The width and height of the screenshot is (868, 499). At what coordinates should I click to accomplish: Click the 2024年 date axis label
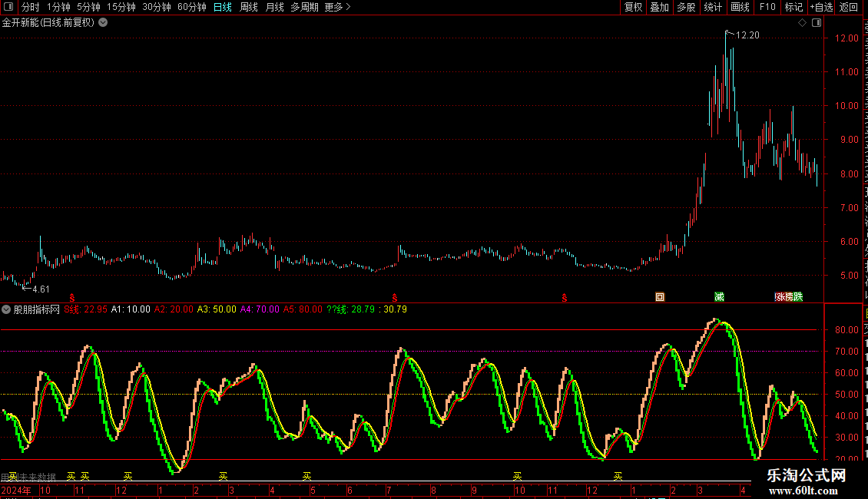pos(16,490)
